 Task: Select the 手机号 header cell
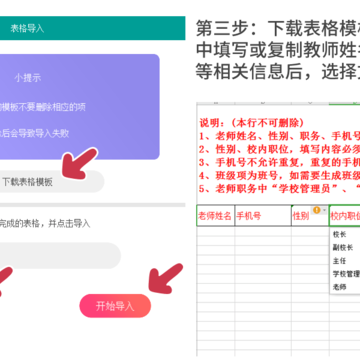pyautogui.click(x=263, y=216)
